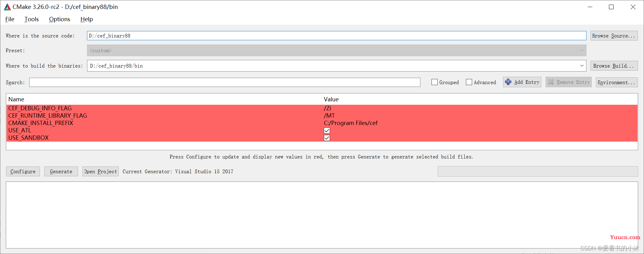
Task: Click the Current Generator Visual Studio text
Action: pyautogui.click(x=178, y=171)
